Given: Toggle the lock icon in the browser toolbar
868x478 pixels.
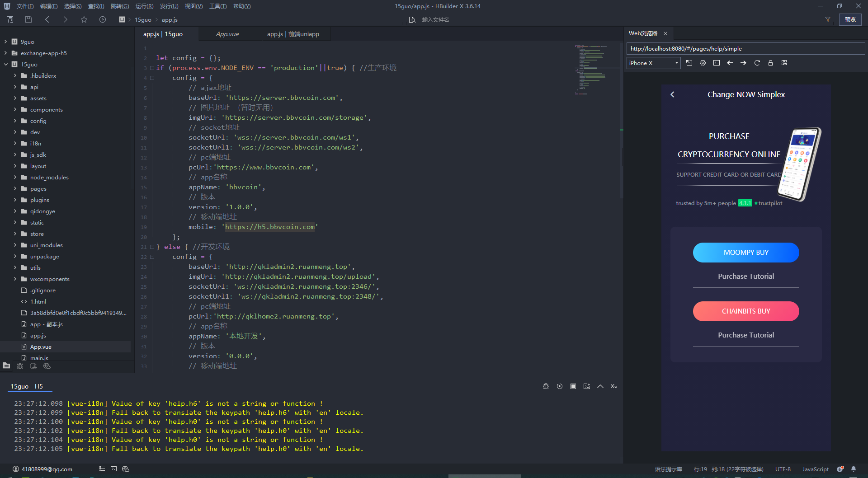Looking at the screenshot, I should [770, 63].
